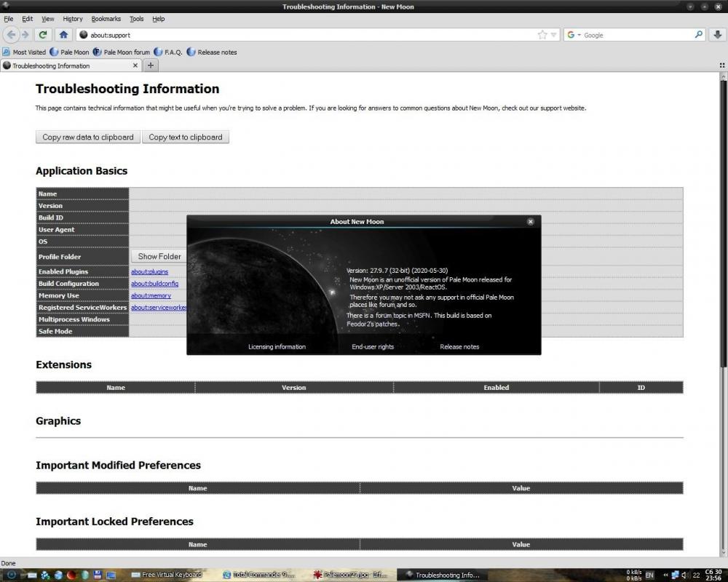The height and width of the screenshot is (582, 728).
Task: Open the Downloads arrow button
Action: point(718,34)
